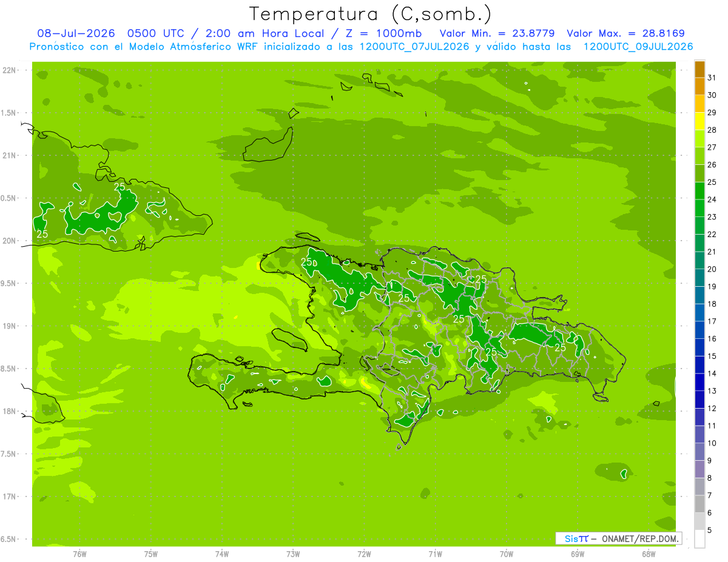Viewport: 728px width, 562px height.
Task: Click the ONAMET/REP.DOM. credit label
Action: click(639, 538)
